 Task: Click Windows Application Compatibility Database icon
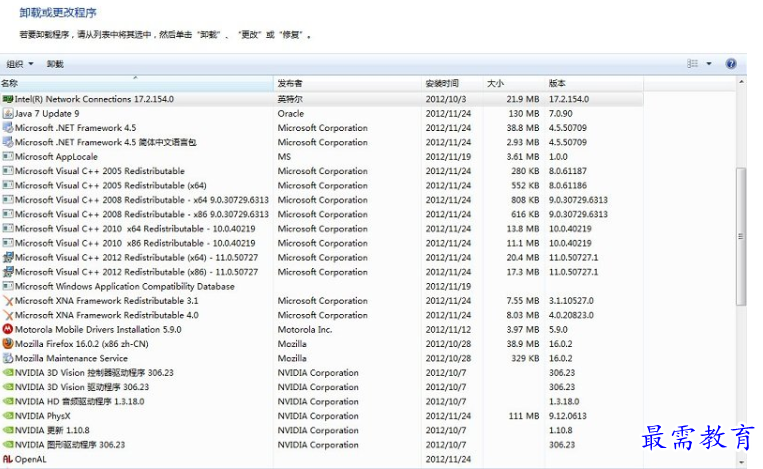[8, 287]
